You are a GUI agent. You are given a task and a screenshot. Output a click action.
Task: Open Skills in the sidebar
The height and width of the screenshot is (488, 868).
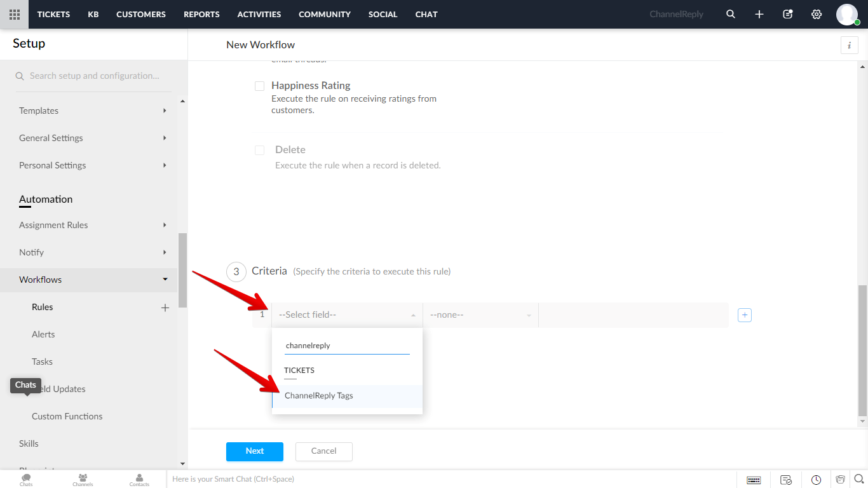point(29,444)
